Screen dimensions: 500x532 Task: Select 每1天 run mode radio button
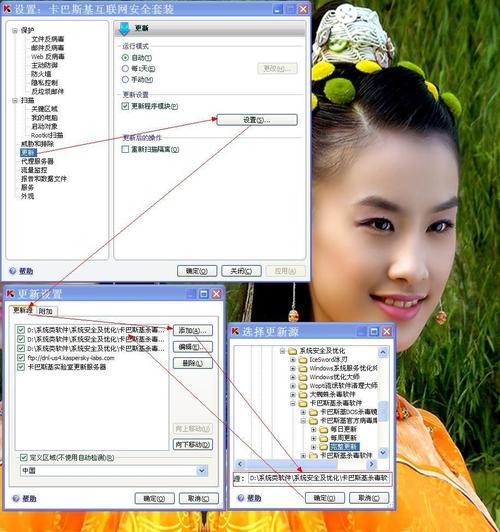click(125, 69)
